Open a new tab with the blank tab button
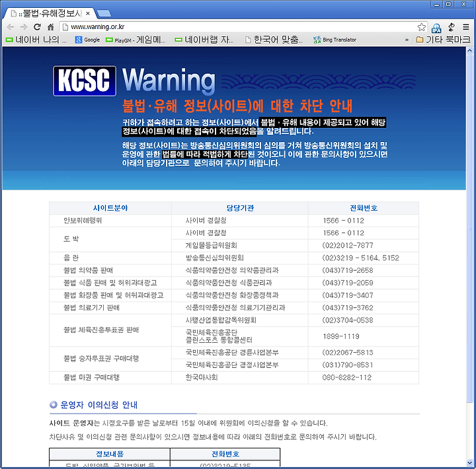Viewport: 476px width, 469px height. click(104, 13)
